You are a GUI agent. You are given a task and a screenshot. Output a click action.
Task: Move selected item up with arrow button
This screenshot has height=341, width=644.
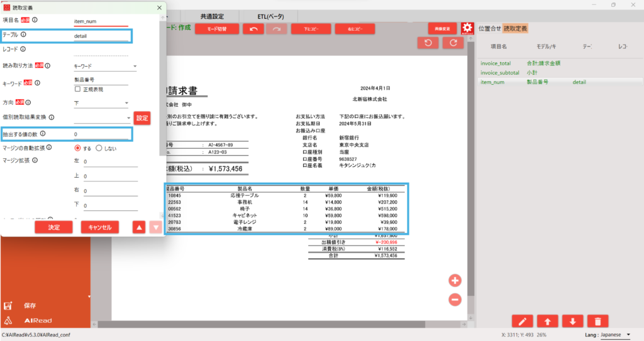(547, 321)
